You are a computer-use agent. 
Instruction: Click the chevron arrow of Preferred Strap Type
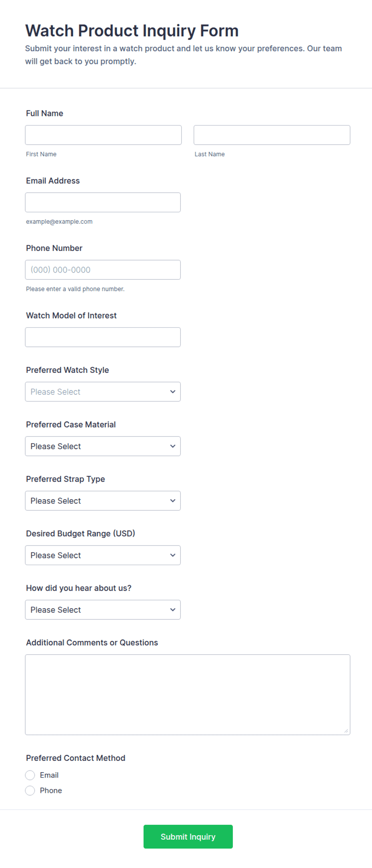tap(173, 501)
